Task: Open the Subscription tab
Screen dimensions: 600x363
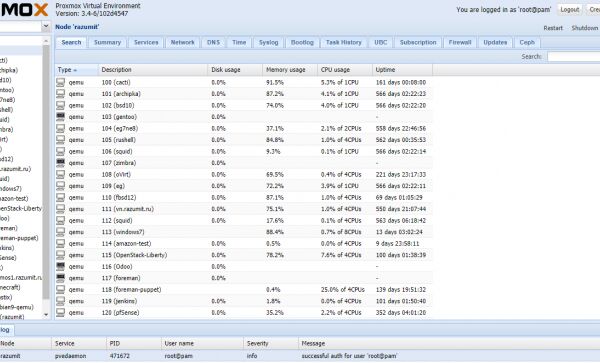Action: (418, 42)
